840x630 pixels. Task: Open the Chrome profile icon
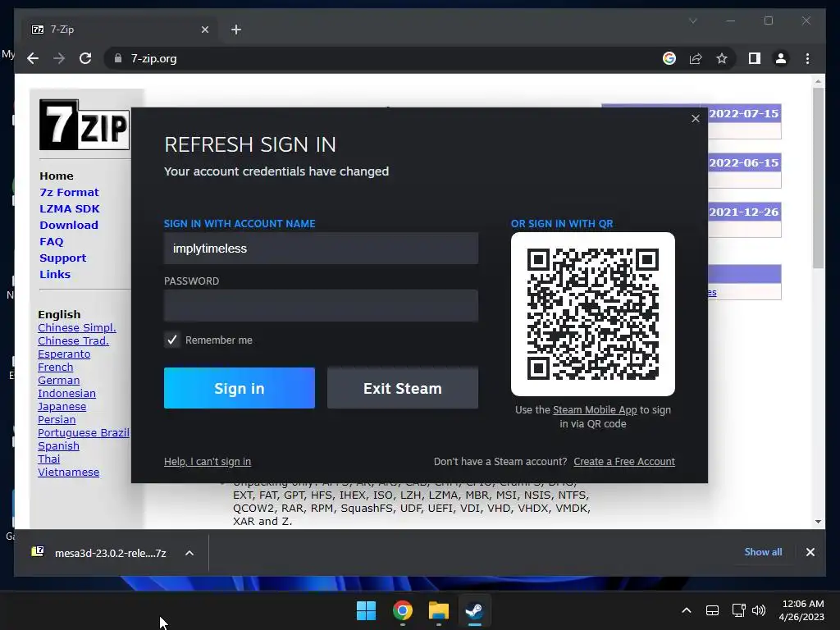781,58
